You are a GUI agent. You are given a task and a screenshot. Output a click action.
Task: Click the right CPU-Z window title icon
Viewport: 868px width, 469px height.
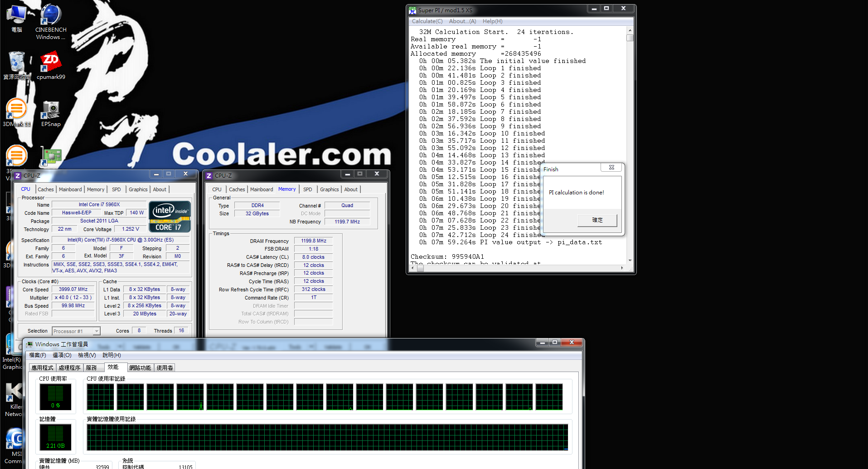(209, 175)
